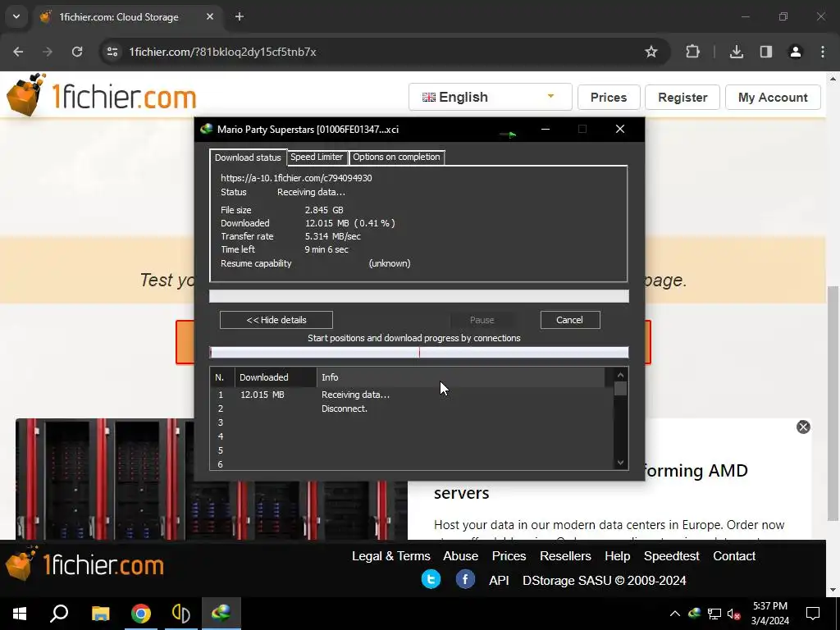The width and height of the screenshot is (840, 630).
Task: Click the Hide details button
Action: (x=276, y=320)
